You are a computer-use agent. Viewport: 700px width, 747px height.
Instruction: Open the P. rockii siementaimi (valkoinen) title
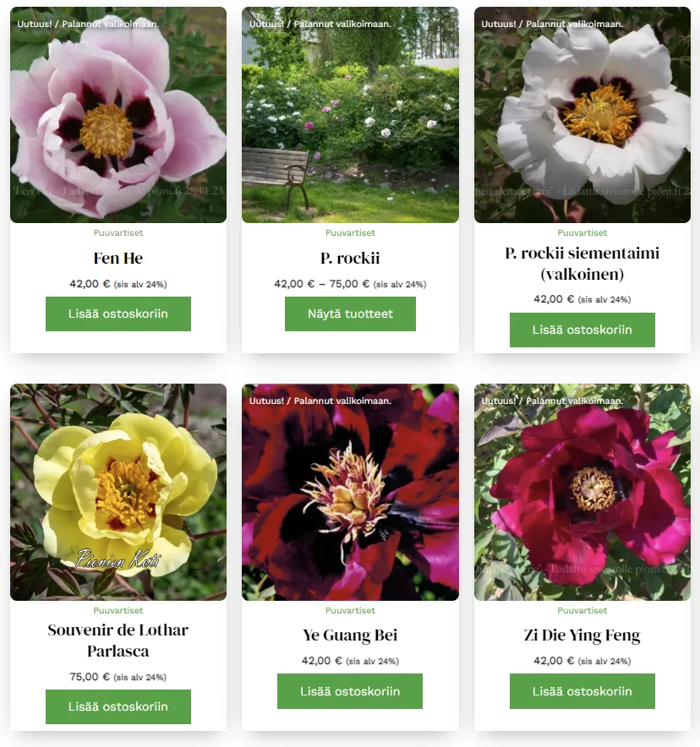[582, 264]
